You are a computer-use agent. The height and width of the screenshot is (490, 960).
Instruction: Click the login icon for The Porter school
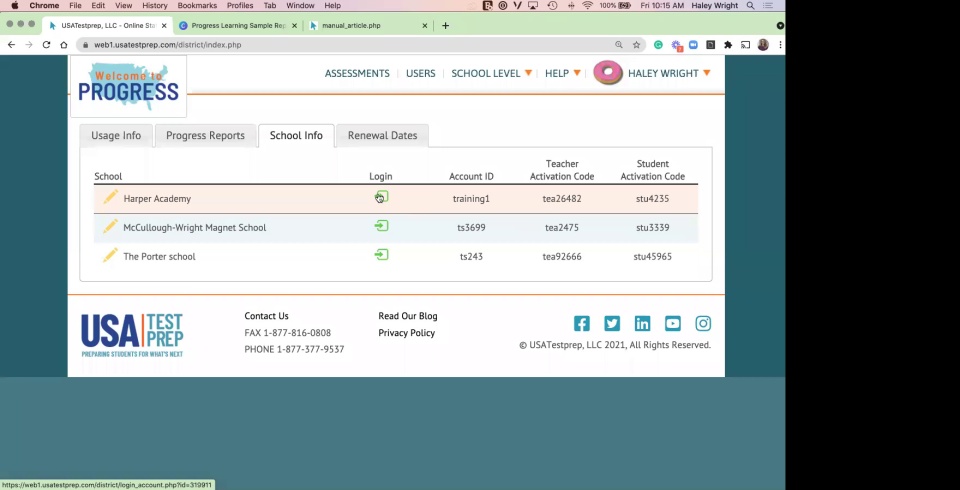[x=381, y=255]
